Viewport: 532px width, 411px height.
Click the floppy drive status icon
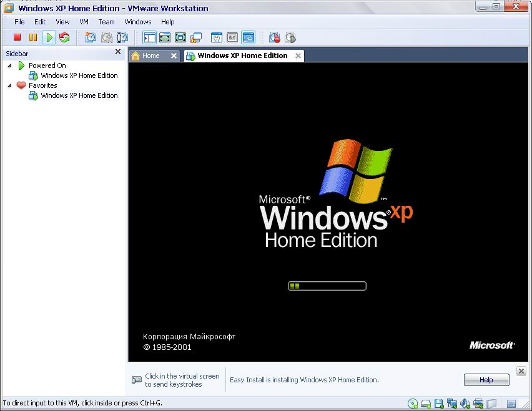click(439, 404)
